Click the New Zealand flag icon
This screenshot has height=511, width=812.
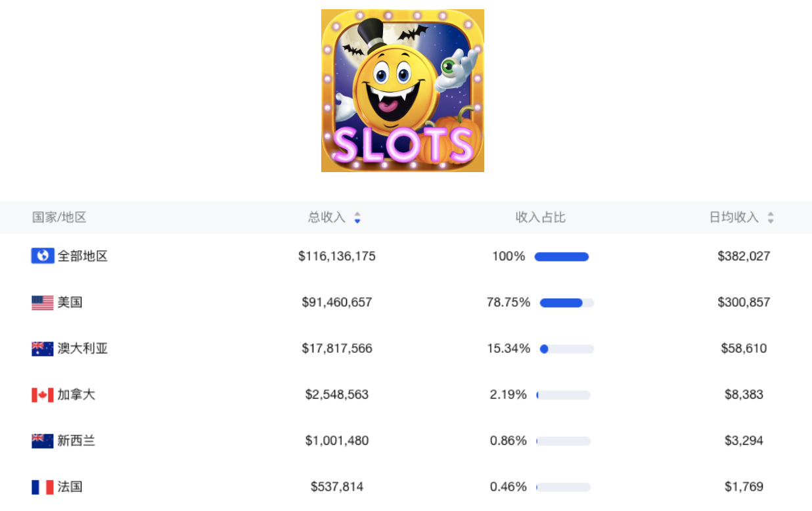43,441
